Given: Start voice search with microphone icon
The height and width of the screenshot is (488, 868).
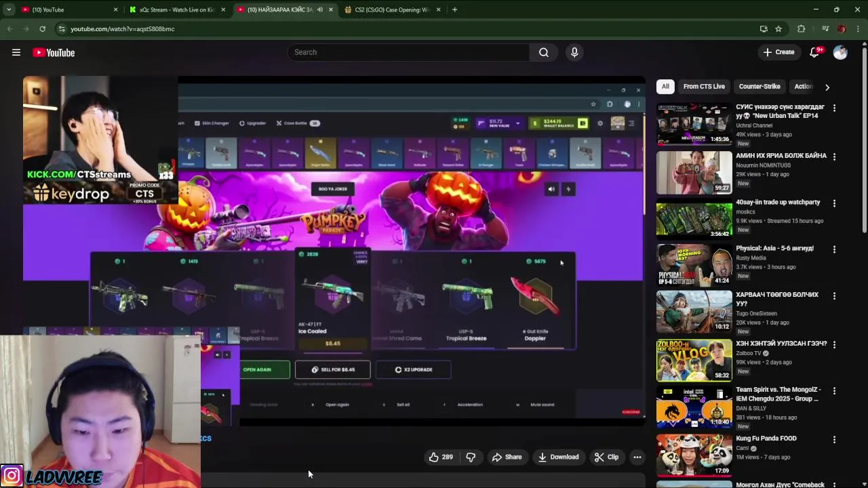Looking at the screenshot, I should click(x=574, y=52).
